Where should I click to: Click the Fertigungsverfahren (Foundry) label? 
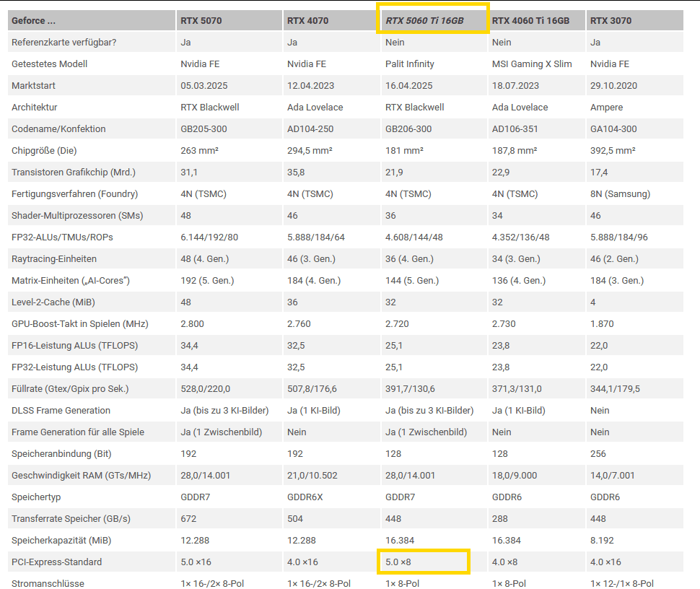click(74, 193)
